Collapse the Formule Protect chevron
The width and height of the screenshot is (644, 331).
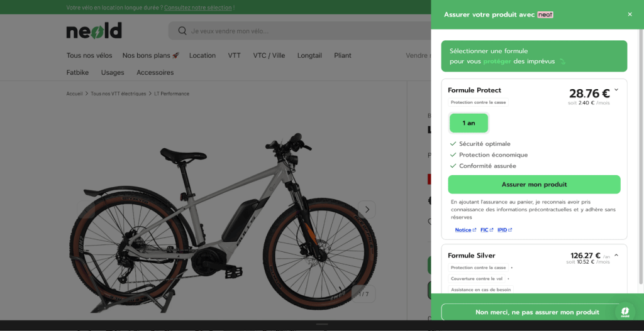pyautogui.click(x=616, y=90)
